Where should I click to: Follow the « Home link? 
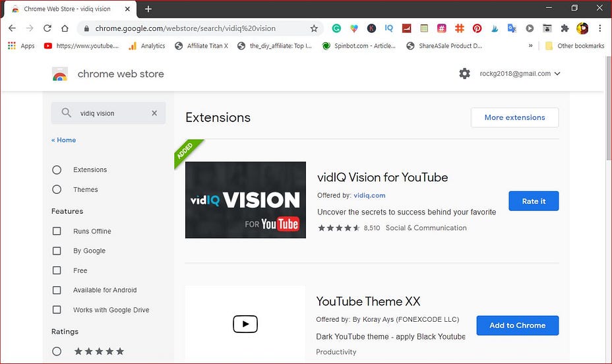(63, 140)
